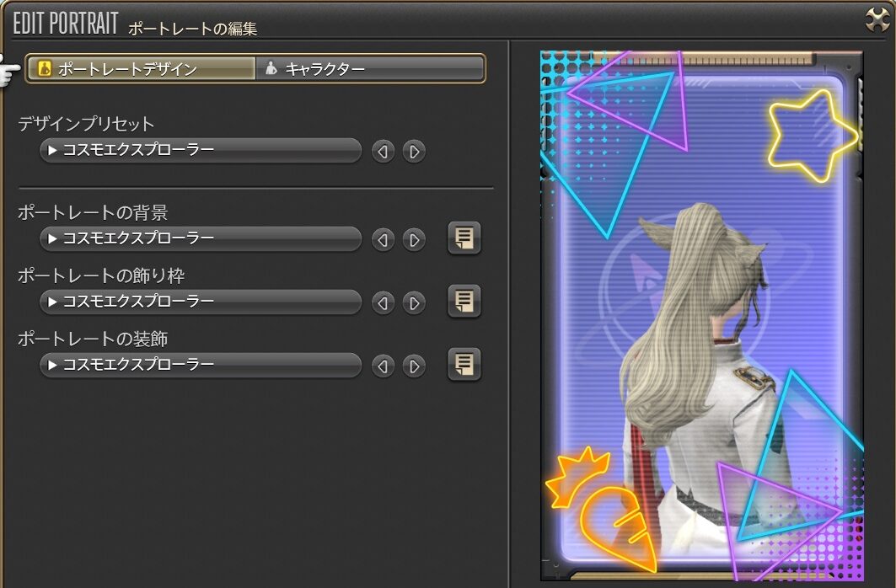Open list icon for ポートレートの飾り枠
This screenshot has height=588, width=896.
click(464, 301)
